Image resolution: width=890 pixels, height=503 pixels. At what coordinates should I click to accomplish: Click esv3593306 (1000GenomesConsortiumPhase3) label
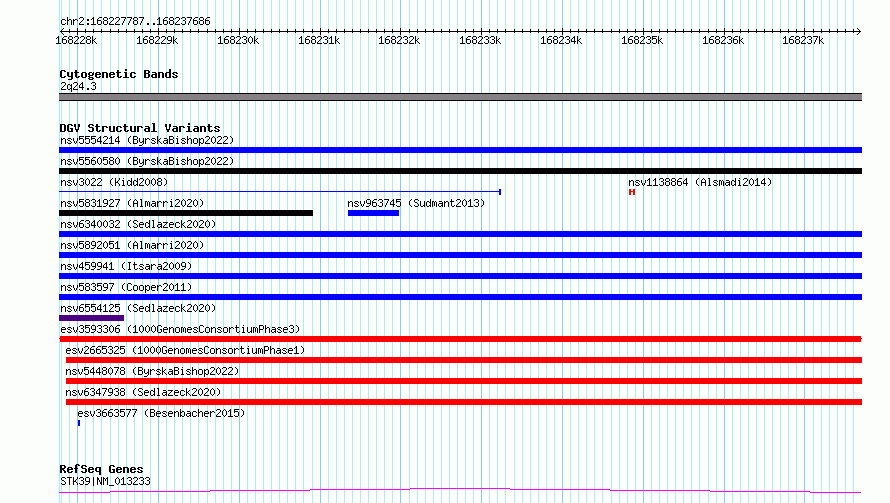(x=180, y=329)
